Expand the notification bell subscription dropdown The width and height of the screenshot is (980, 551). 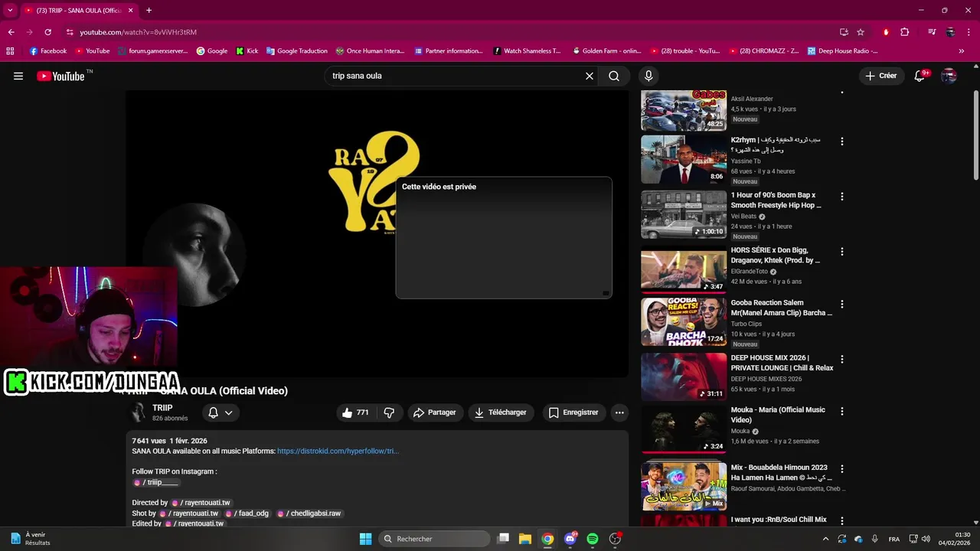(220, 412)
